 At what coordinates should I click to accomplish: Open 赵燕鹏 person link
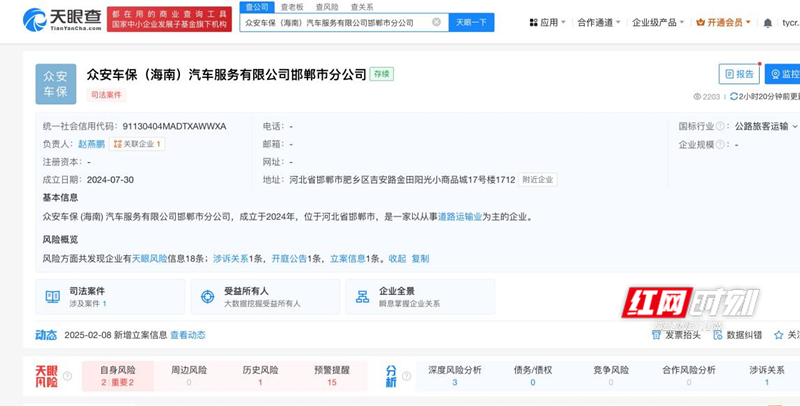click(x=91, y=144)
